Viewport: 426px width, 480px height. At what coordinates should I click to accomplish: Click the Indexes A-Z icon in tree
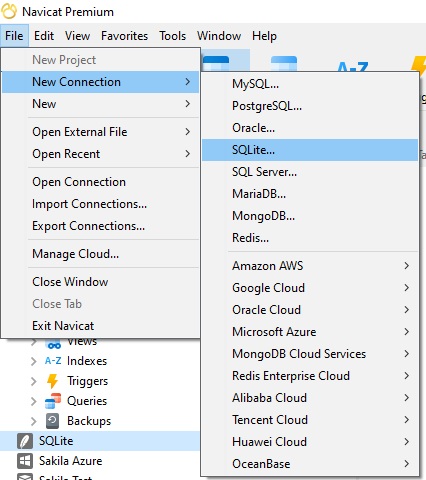point(53,361)
